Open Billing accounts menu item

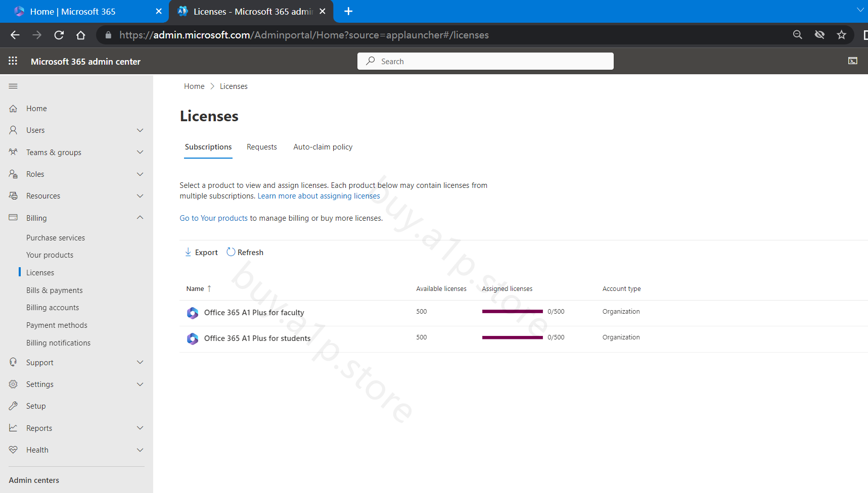pos(53,308)
